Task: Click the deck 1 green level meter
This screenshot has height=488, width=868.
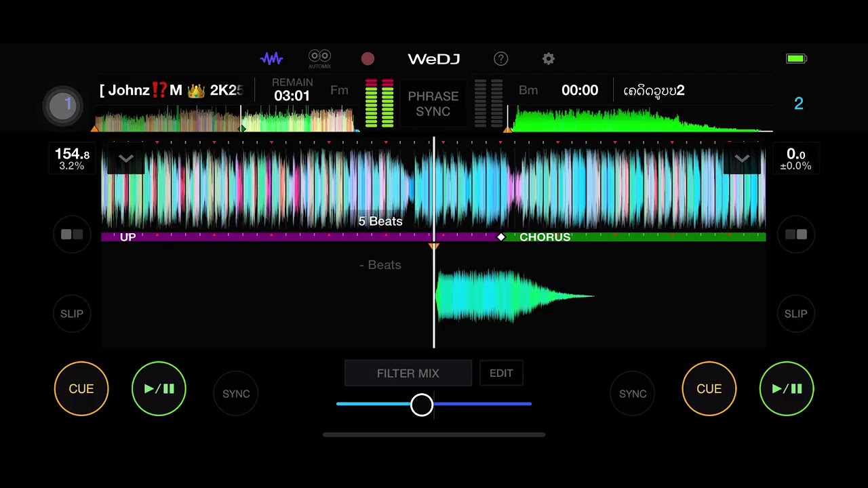Action: point(379,104)
